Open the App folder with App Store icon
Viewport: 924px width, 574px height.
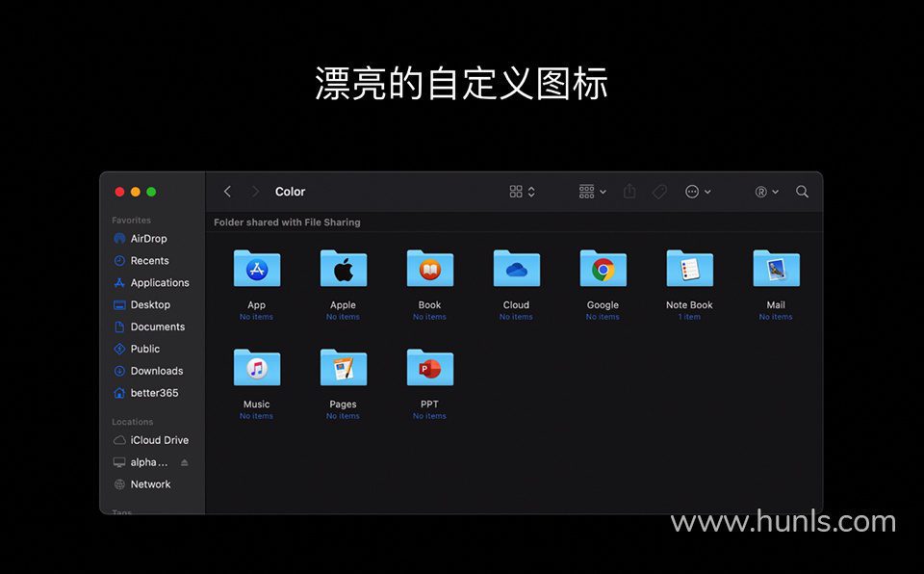(x=257, y=269)
